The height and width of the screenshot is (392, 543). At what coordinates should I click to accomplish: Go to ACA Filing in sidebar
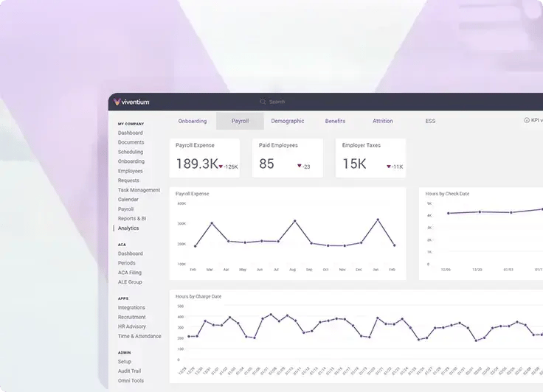(131, 273)
